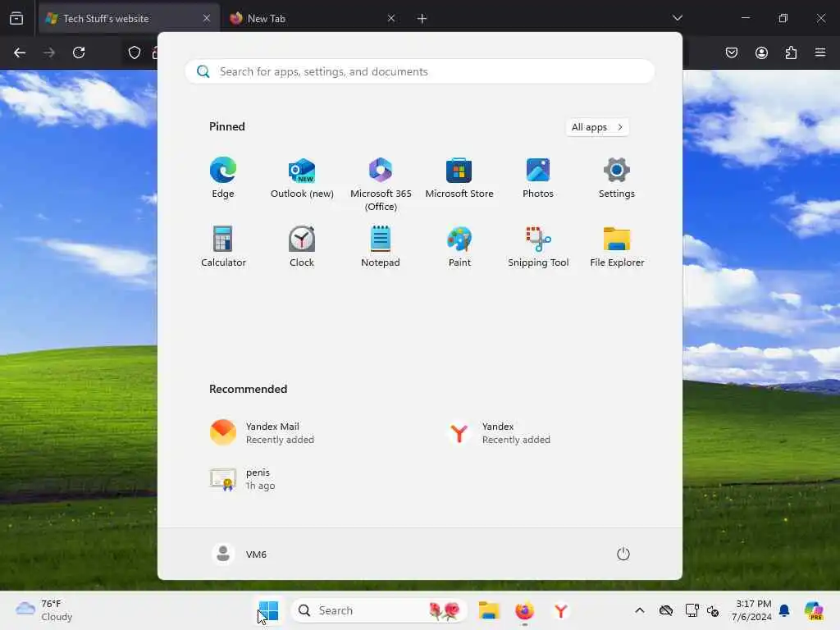The width and height of the screenshot is (840, 630).
Task: Open File Explorer pinned in Start
Action: click(617, 247)
